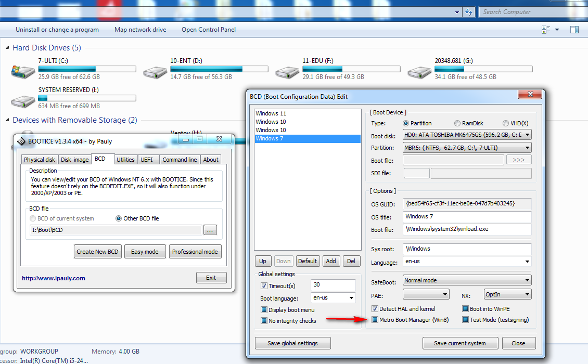Set selected entry as Default
This screenshot has width=588, height=364.
(x=308, y=261)
